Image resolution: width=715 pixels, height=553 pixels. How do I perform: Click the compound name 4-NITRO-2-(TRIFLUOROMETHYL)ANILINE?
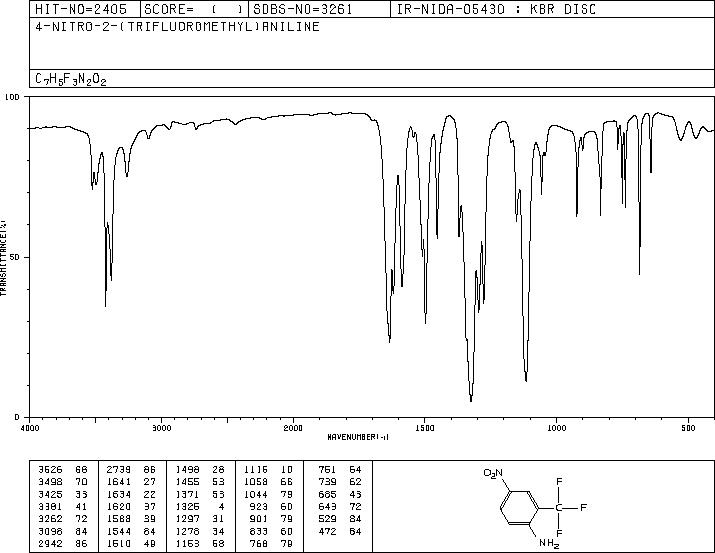(x=177, y=26)
